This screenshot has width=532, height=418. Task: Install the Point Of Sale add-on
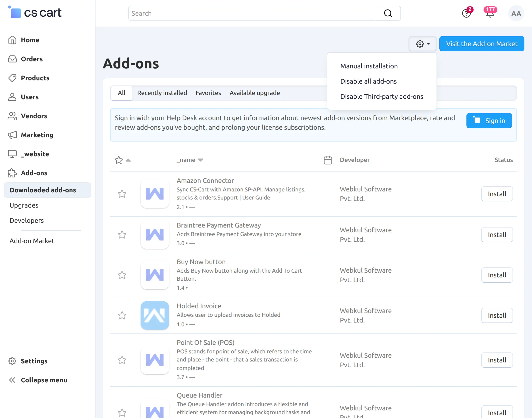[x=497, y=360]
